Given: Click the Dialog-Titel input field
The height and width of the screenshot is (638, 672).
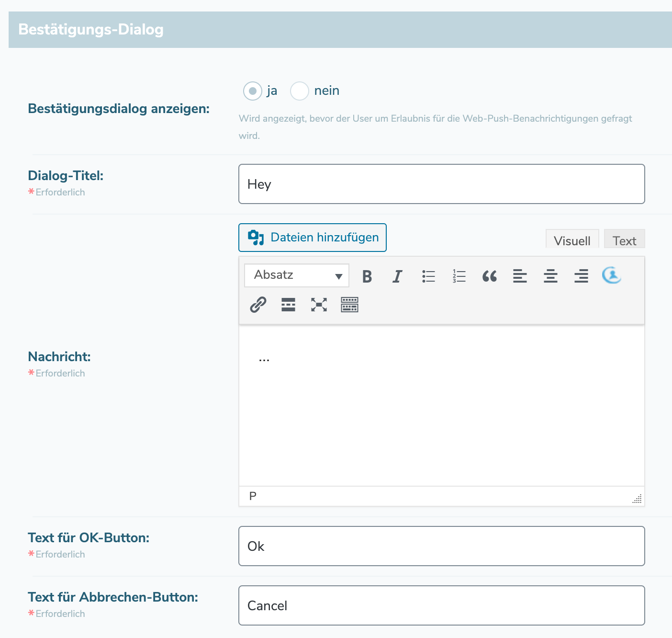Looking at the screenshot, I should pyautogui.click(x=441, y=184).
